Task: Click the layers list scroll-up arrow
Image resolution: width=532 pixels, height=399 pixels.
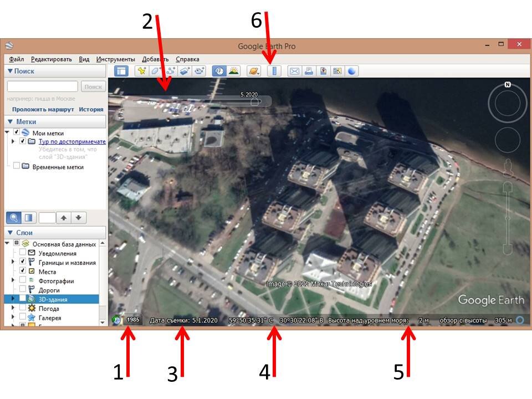Action: click(103, 243)
